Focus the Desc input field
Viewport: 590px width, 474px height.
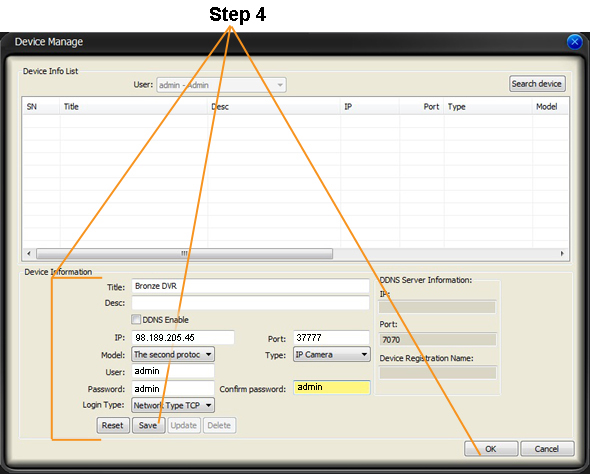pos(250,303)
